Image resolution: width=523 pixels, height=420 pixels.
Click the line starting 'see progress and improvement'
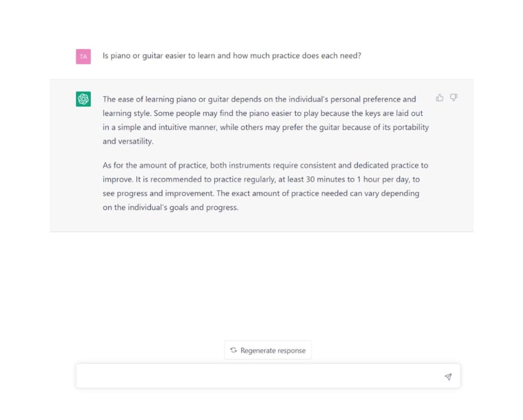click(x=261, y=194)
